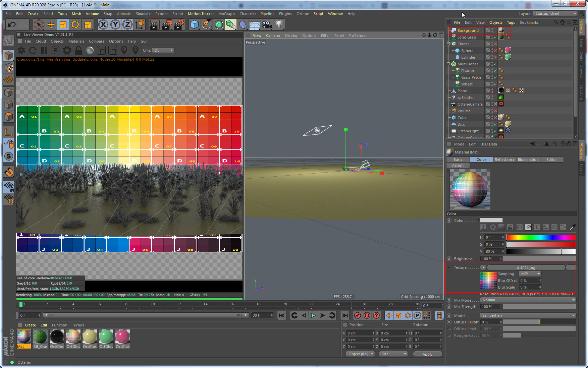This screenshot has height=368, width=588.
Task: Switch to the Illumination tab
Action: (528, 160)
